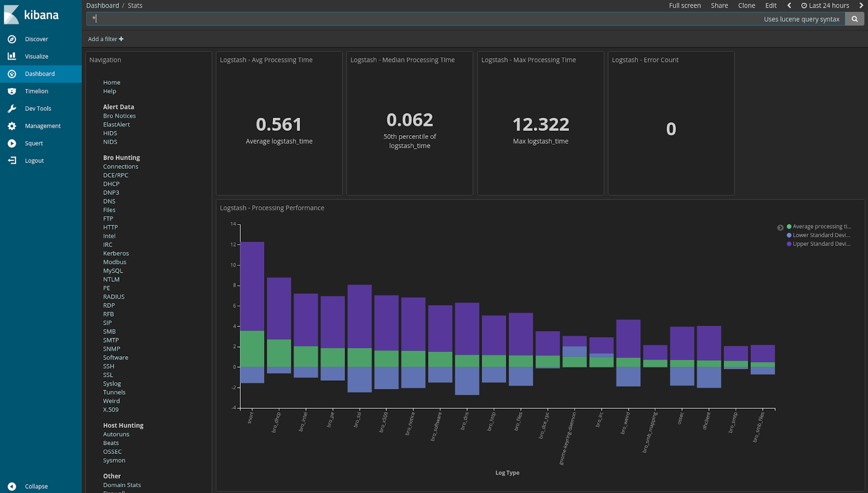Open Files navigation link
This screenshot has height=493, width=868.
pyautogui.click(x=109, y=210)
